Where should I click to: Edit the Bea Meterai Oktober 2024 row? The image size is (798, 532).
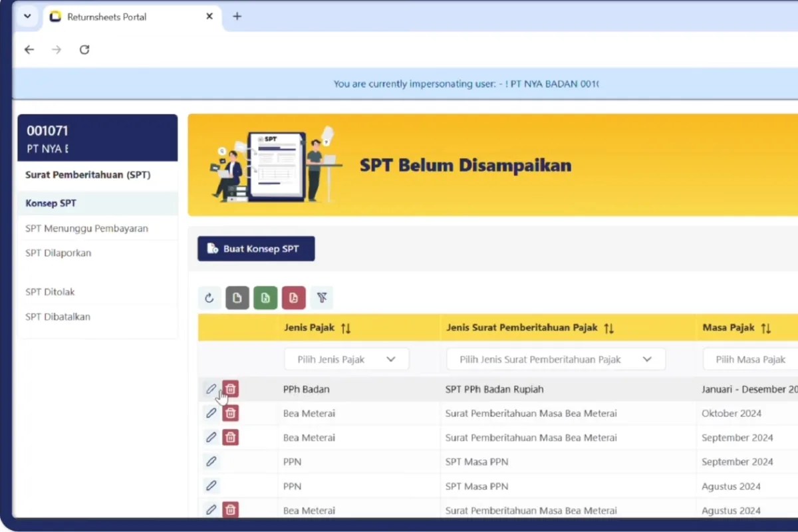[x=211, y=413]
